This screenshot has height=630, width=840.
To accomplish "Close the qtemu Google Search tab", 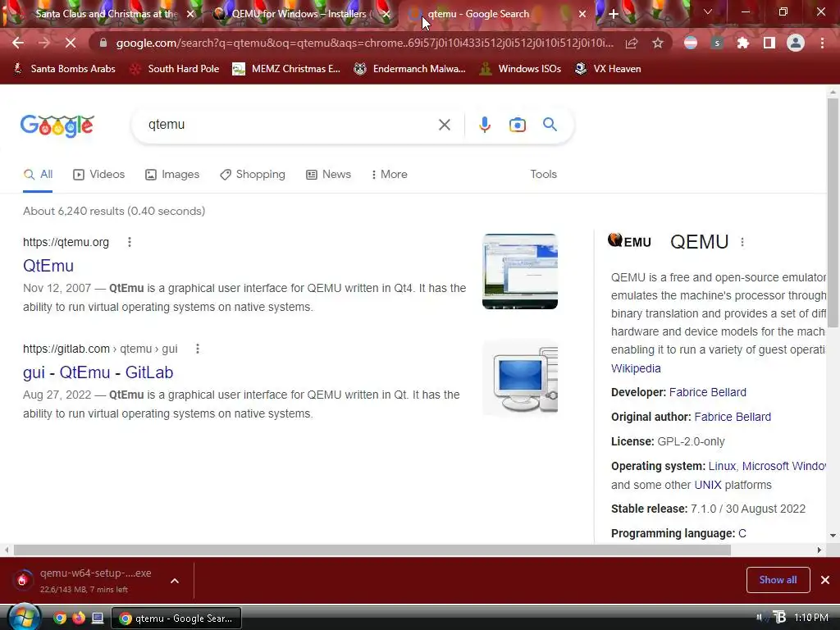I will 582,14.
